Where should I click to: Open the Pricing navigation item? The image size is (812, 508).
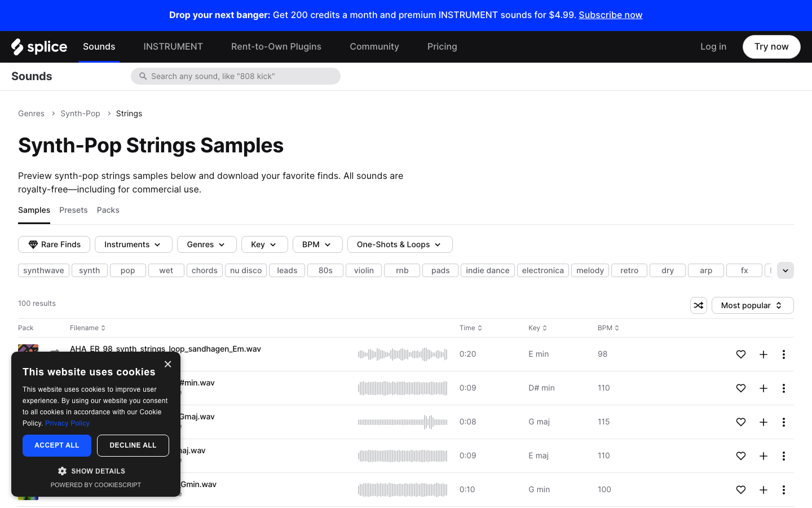point(442,47)
